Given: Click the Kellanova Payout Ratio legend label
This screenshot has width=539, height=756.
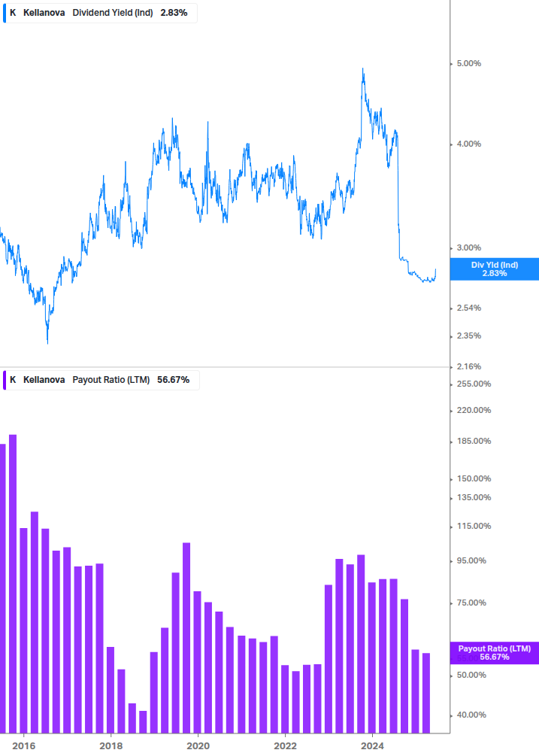Looking at the screenshot, I should point(101,380).
